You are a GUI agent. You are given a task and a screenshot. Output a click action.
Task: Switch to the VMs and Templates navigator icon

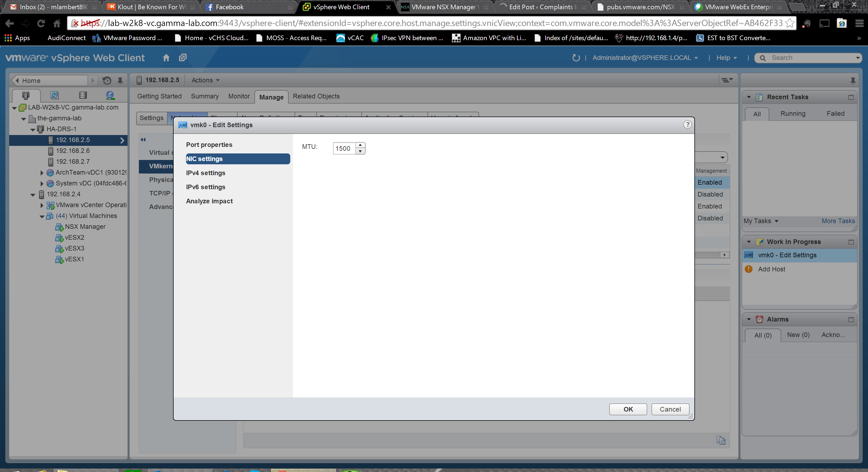(x=54, y=95)
